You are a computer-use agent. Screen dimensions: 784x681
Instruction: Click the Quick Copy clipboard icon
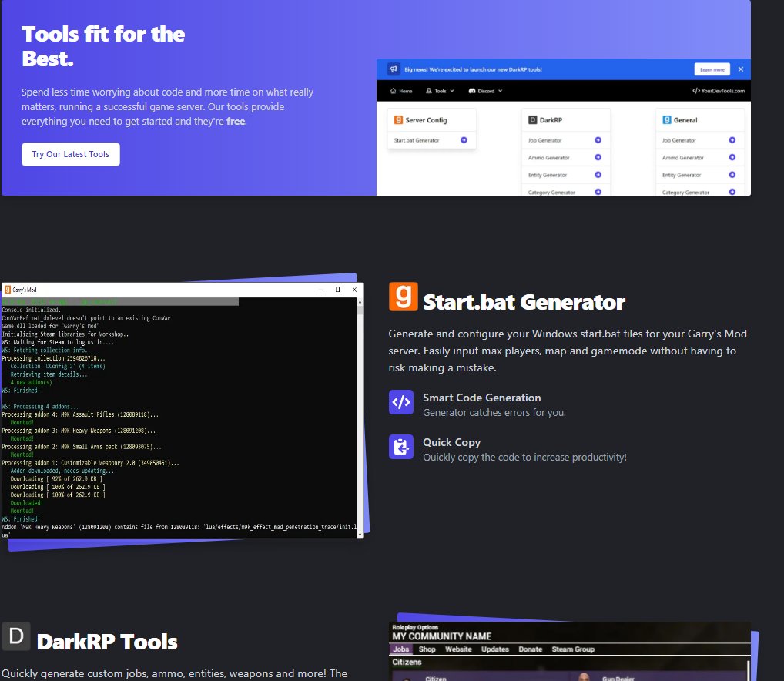point(400,447)
